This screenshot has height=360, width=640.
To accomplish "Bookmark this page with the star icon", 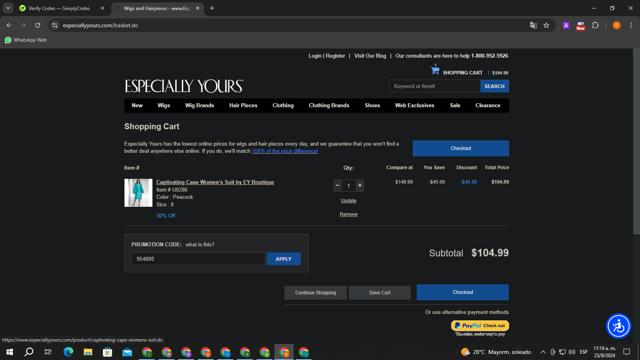I will (546, 25).
